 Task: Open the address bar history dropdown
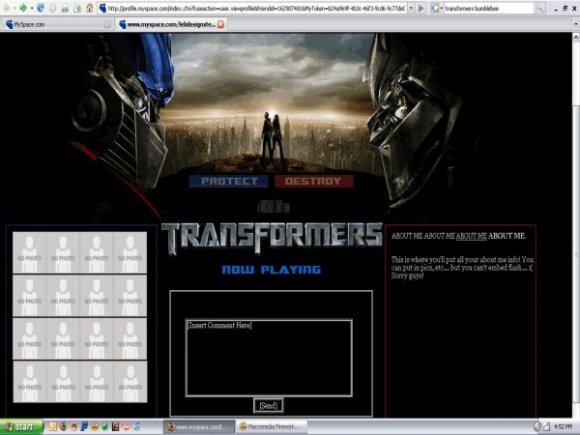point(411,8)
